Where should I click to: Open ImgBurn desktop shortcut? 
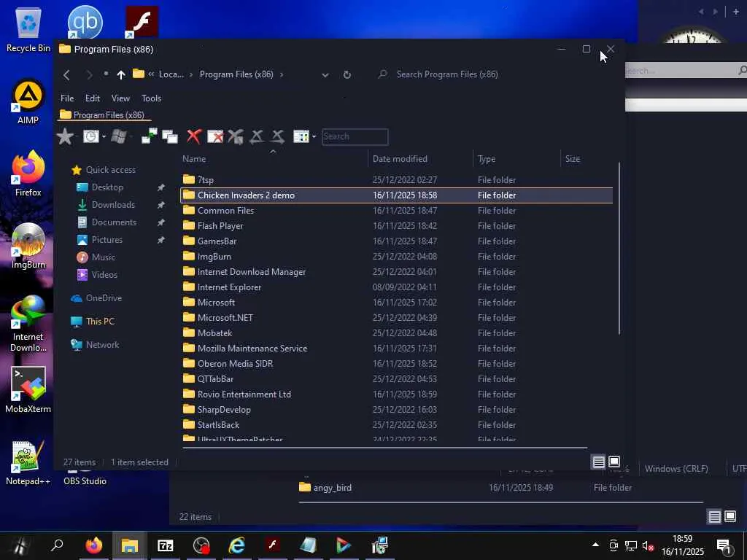28,246
